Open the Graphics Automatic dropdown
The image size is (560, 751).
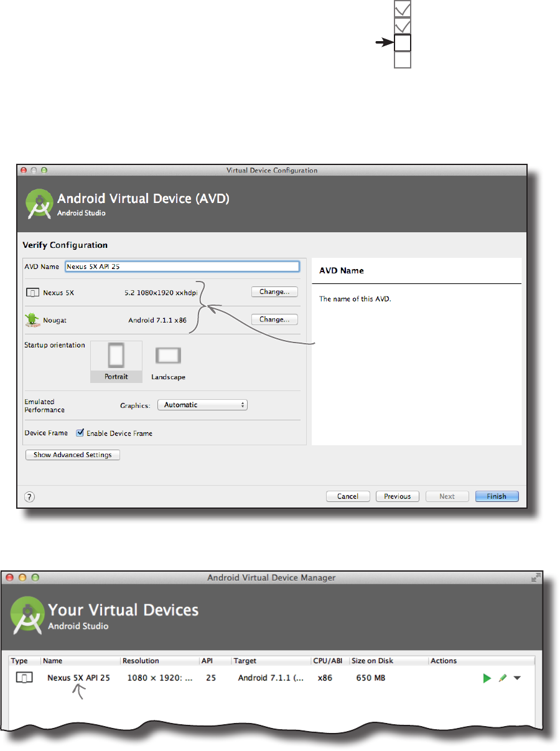(x=202, y=405)
